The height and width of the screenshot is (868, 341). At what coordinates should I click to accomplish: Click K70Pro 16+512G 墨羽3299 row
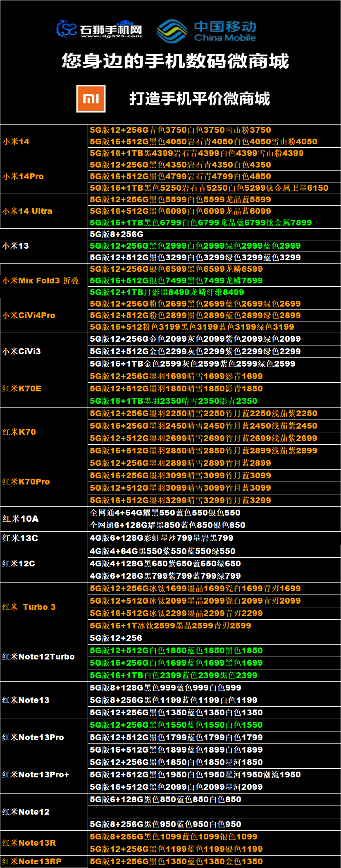(x=214, y=500)
